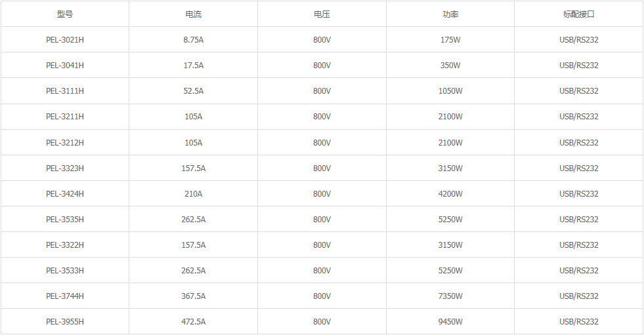Click the PEL-3955H model name

tap(65, 321)
